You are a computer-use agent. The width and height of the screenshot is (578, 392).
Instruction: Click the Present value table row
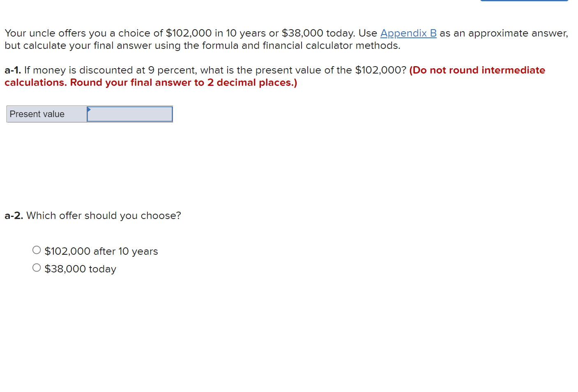pyautogui.click(x=89, y=114)
